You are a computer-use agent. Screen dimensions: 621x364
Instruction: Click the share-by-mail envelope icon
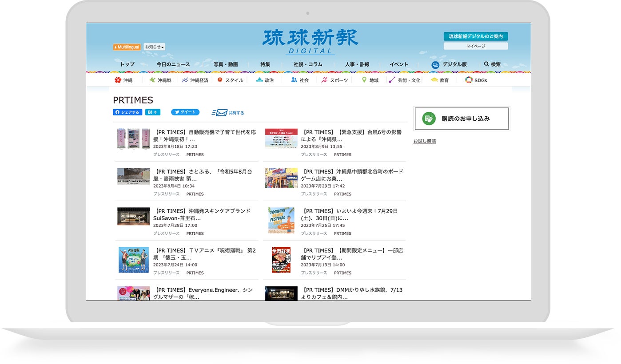tap(219, 113)
